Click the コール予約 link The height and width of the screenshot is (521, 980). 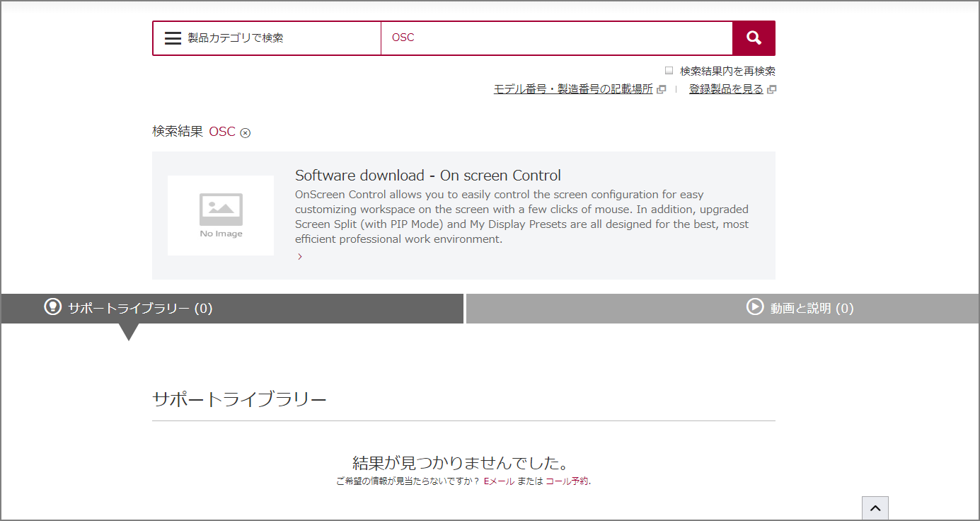(x=567, y=481)
